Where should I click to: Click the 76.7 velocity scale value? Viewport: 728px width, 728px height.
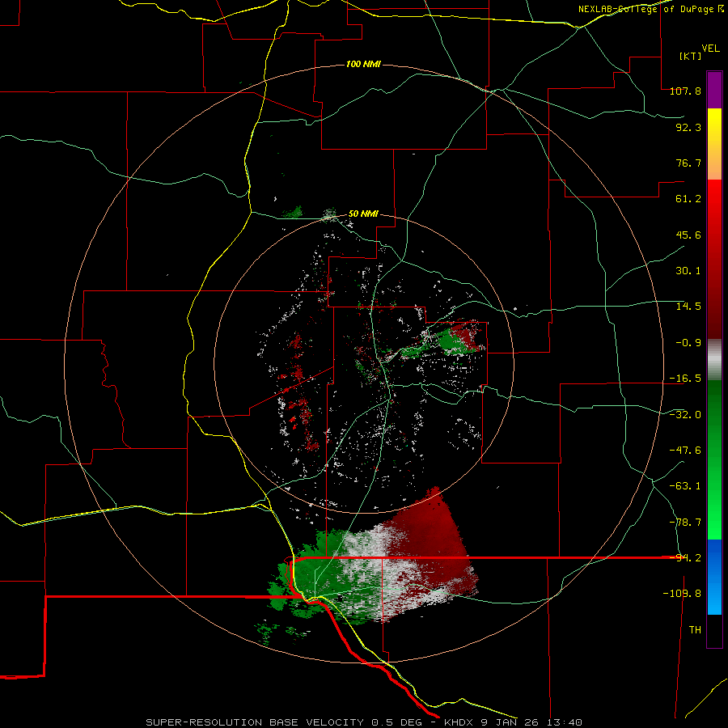pos(688,163)
